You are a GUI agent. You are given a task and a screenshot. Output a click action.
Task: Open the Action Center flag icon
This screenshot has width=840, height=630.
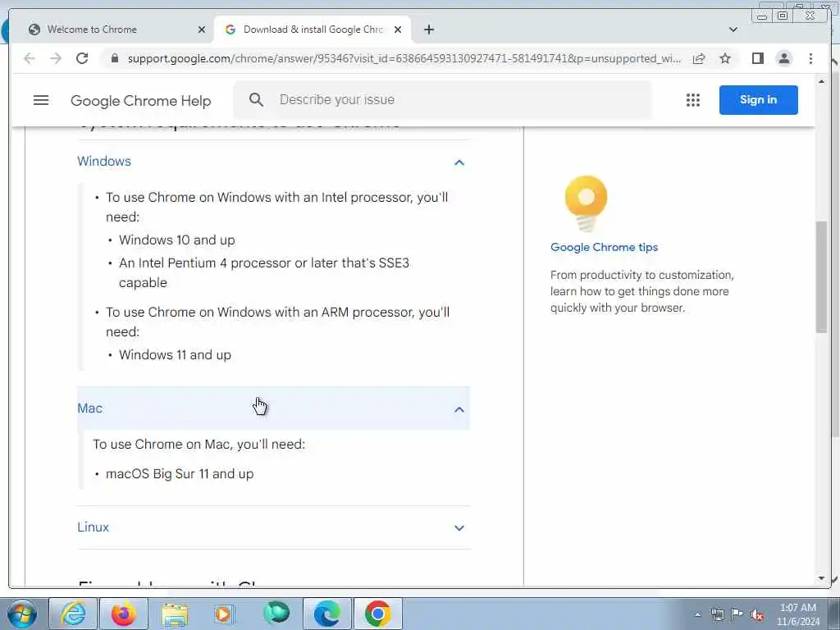(737, 614)
